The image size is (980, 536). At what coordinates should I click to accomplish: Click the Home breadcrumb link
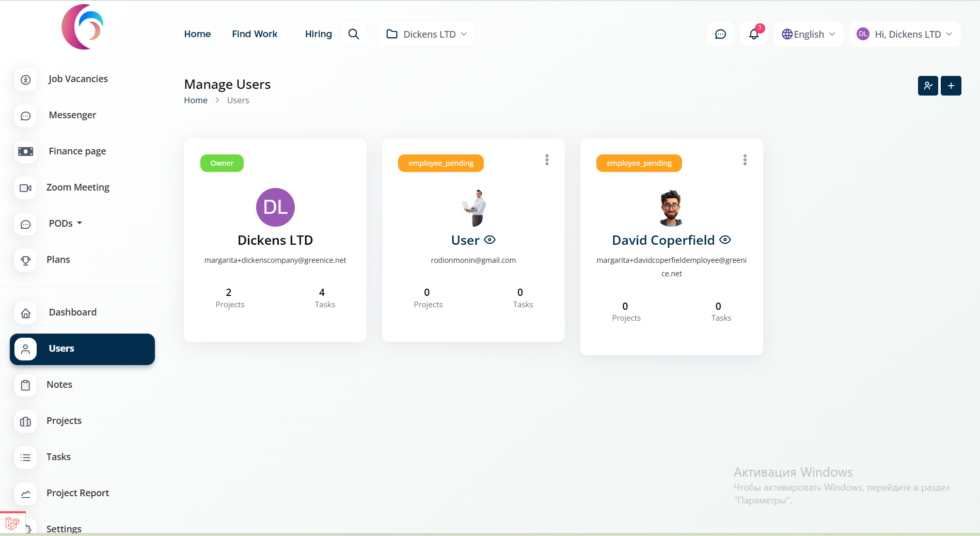196,100
